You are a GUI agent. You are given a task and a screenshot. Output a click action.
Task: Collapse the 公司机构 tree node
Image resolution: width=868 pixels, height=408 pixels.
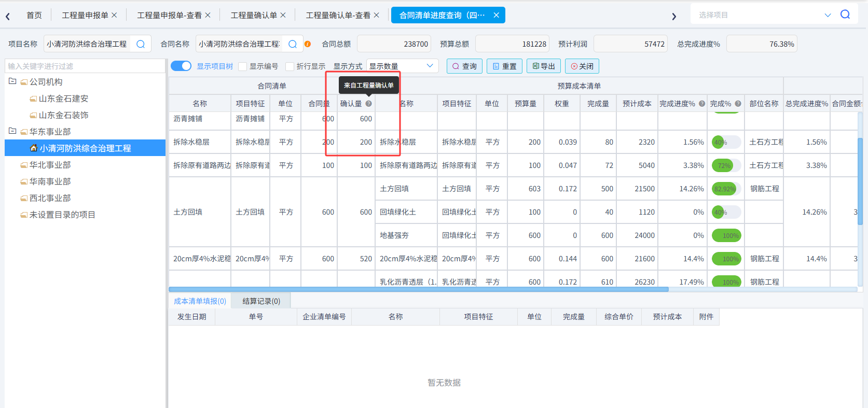pos(12,81)
